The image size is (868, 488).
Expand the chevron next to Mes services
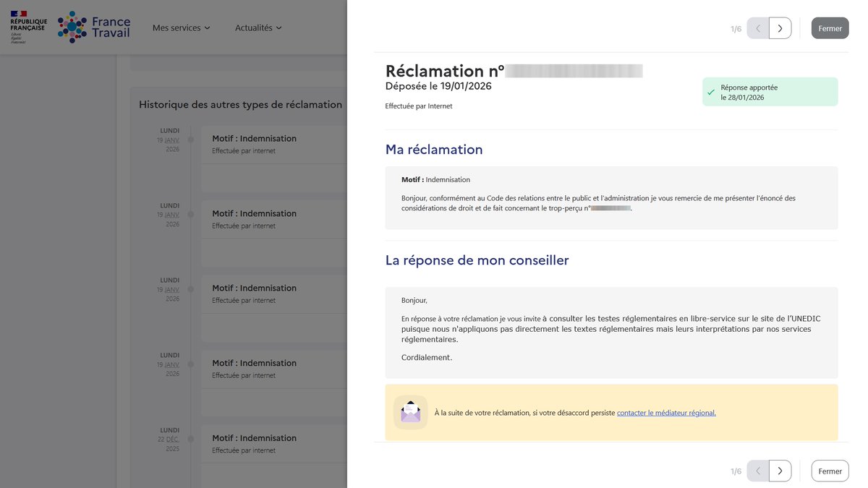click(208, 28)
